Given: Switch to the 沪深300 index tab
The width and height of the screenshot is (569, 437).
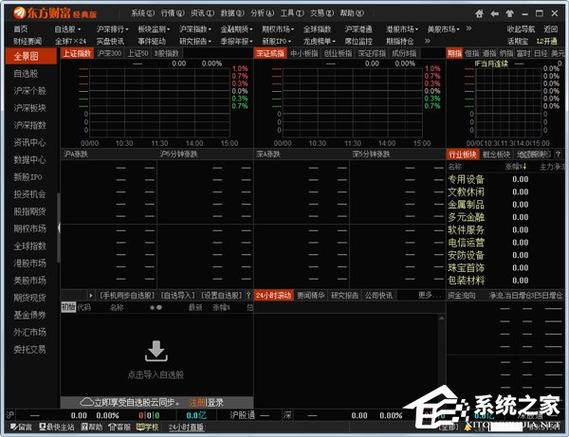Looking at the screenshot, I should coord(109,53).
